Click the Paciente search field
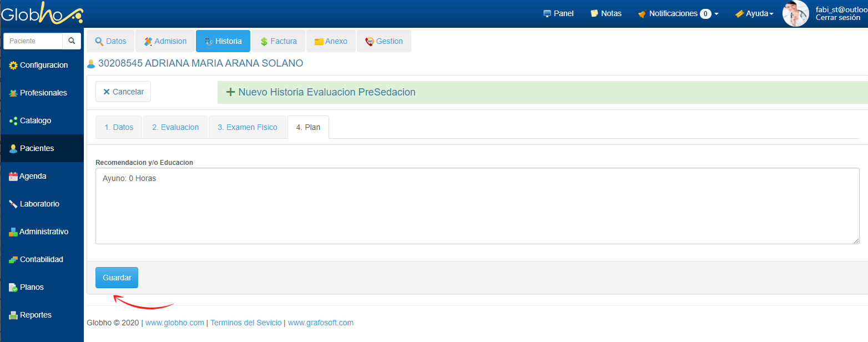The image size is (868, 342). tap(33, 41)
